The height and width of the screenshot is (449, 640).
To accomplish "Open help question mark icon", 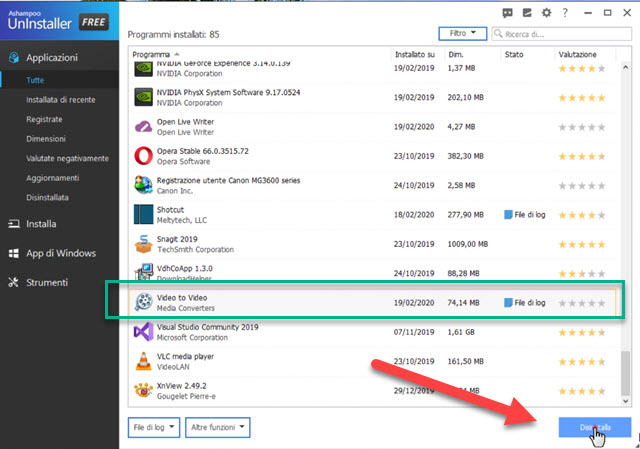I will coord(565,13).
